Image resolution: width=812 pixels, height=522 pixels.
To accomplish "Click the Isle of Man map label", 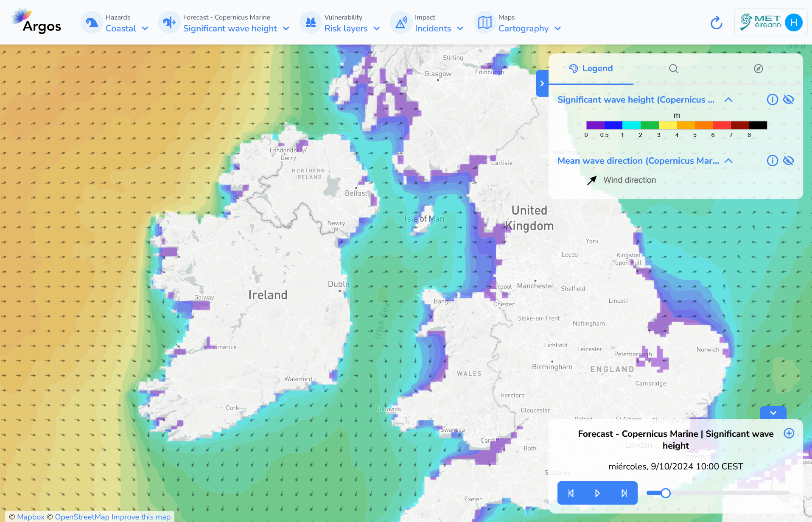I will [424, 219].
